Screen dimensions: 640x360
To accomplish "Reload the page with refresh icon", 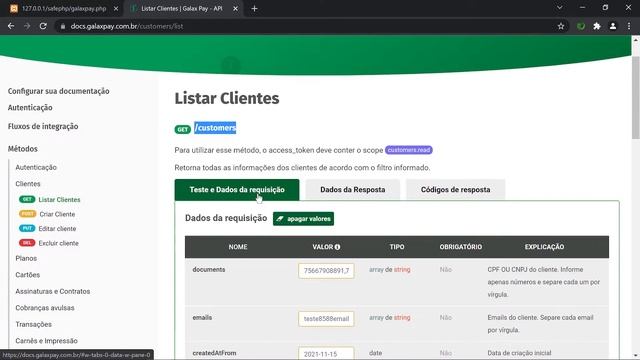I will click(x=43, y=26).
